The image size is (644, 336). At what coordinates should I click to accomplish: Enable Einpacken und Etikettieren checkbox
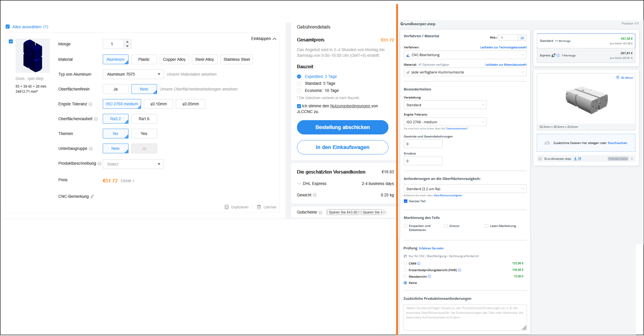[x=405, y=226]
